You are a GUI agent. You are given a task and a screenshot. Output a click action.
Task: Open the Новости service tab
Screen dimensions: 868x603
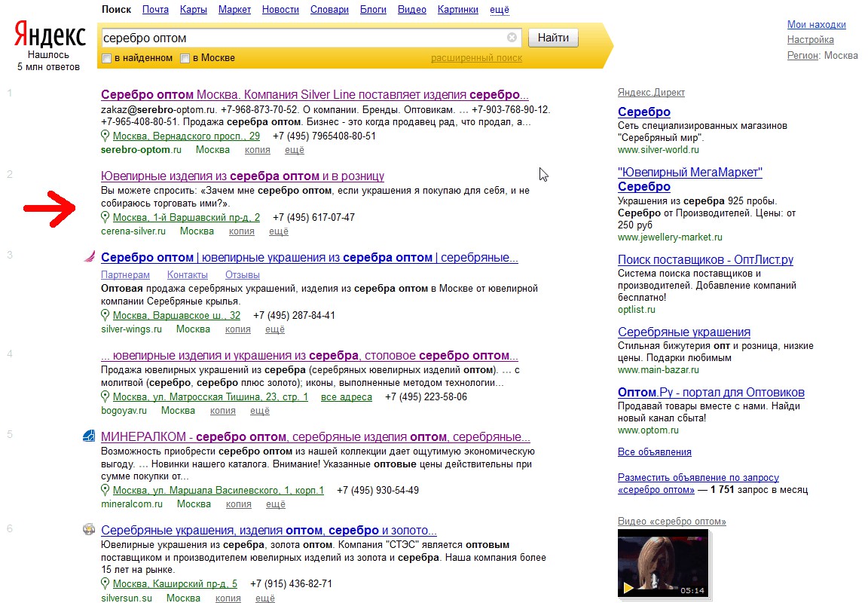tap(280, 9)
